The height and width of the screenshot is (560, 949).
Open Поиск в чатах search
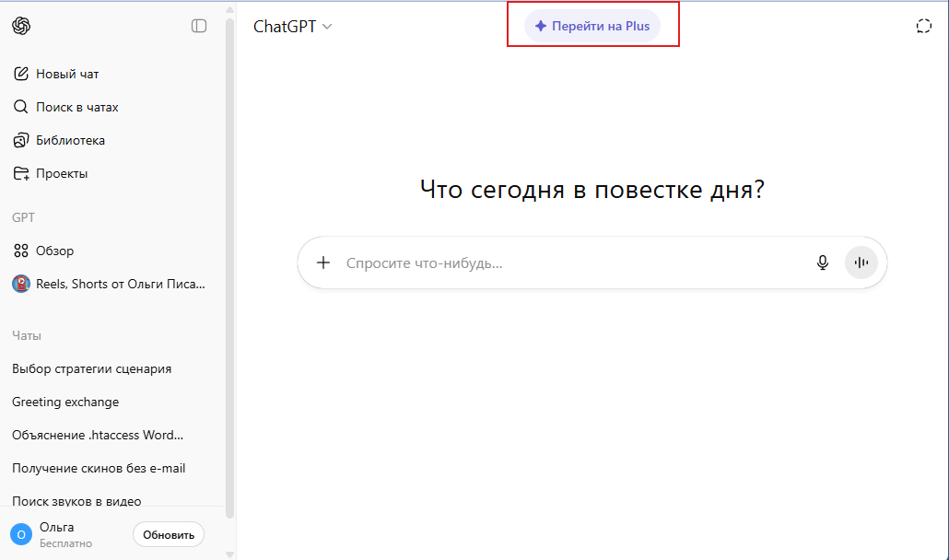[65, 107]
